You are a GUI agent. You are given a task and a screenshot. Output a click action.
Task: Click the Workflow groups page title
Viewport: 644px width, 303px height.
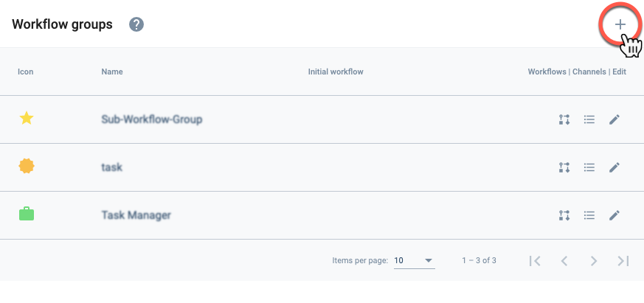[62, 24]
